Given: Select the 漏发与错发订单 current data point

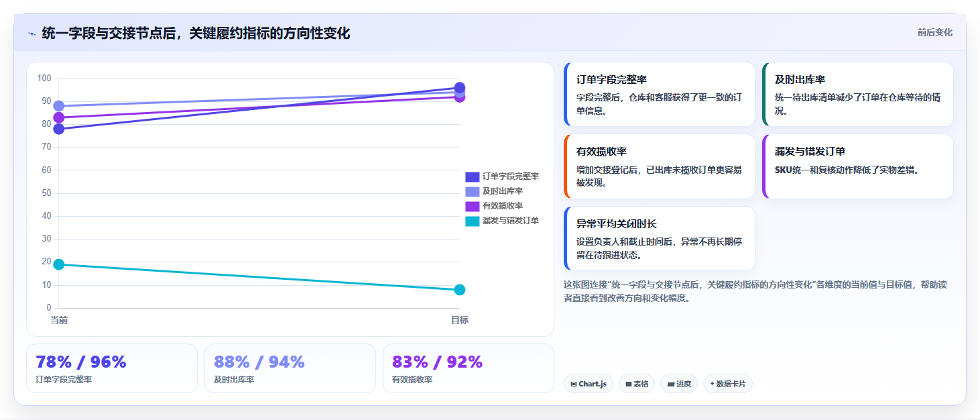Looking at the screenshot, I should pyautogui.click(x=59, y=264).
